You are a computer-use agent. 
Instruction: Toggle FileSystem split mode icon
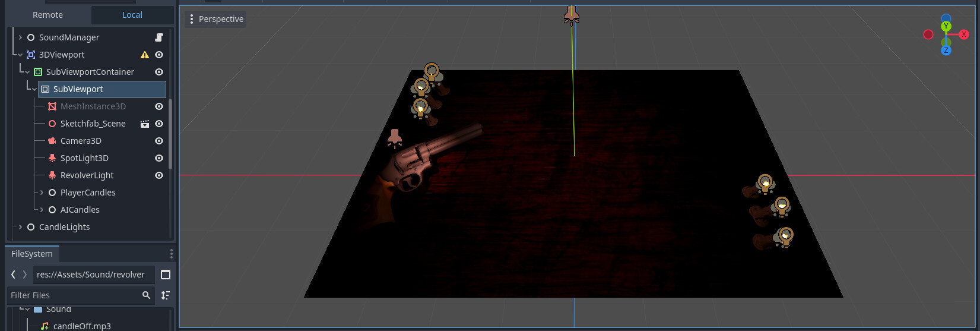click(x=166, y=275)
